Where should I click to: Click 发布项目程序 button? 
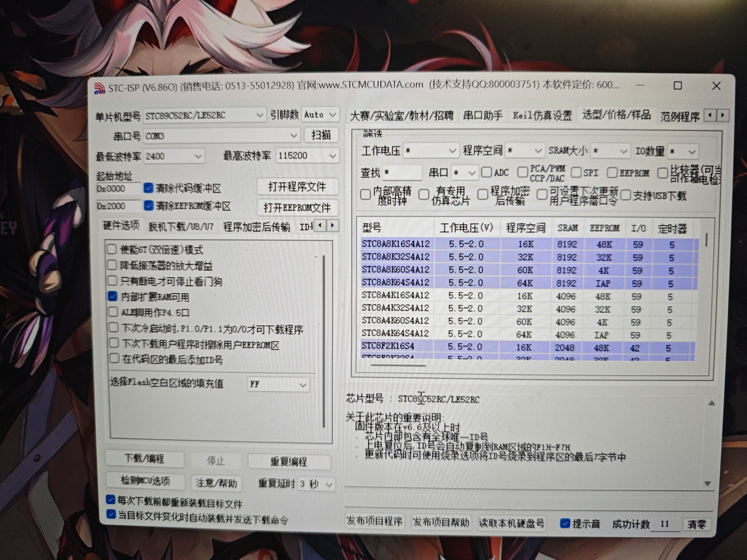click(375, 521)
